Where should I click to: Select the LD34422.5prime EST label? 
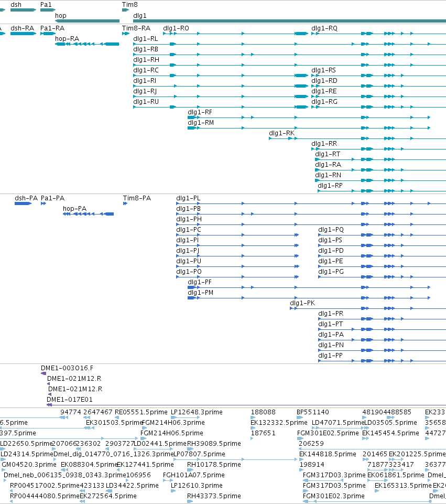click(x=132, y=486)
